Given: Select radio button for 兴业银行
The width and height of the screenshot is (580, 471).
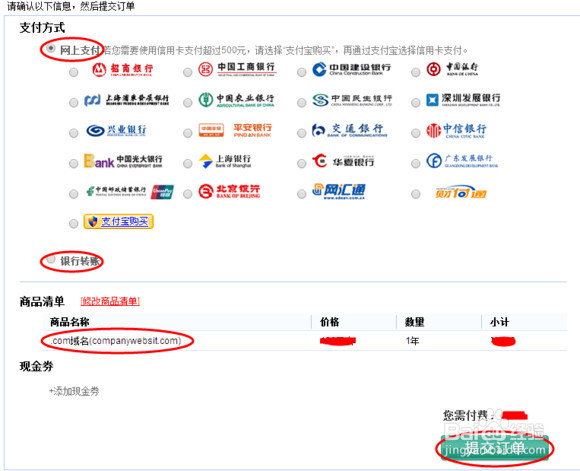Looking at the screenshot, I should pyautogui.click(x=74, y=132).
